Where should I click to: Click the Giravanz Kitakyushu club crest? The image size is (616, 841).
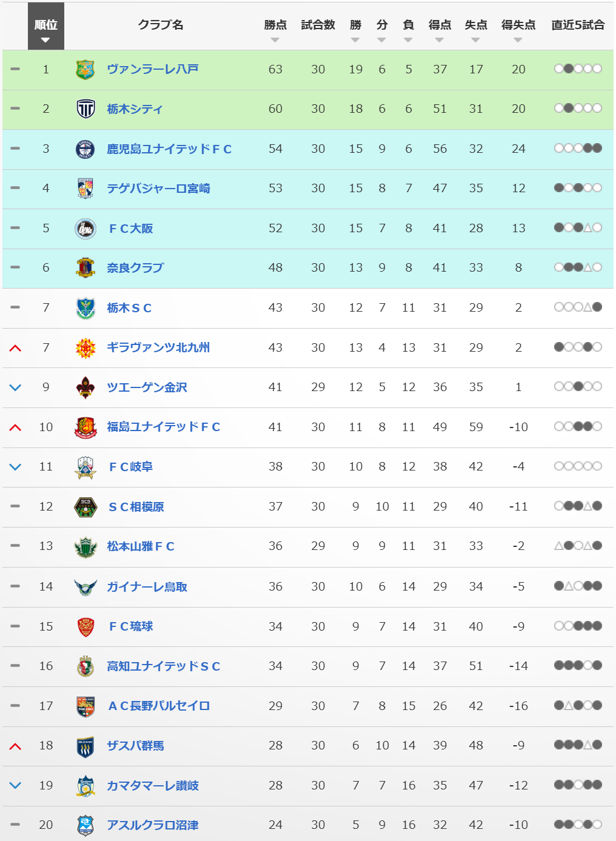85,348
